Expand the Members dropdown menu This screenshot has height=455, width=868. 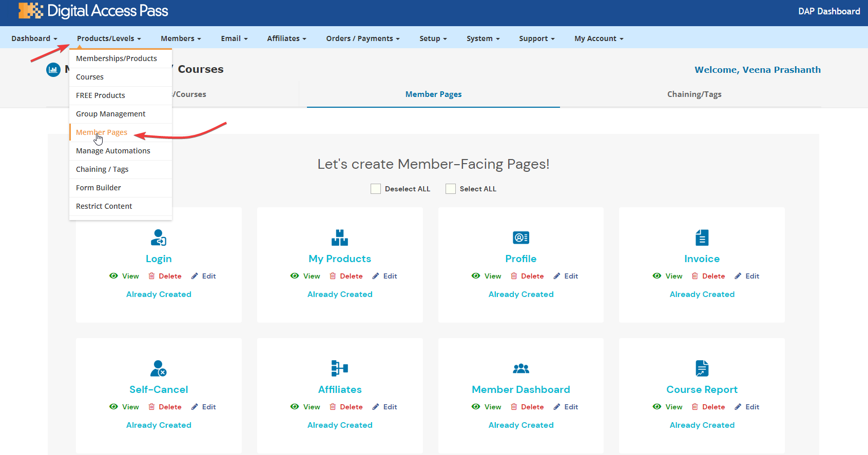pyautogui.click(x=181, y=38)
